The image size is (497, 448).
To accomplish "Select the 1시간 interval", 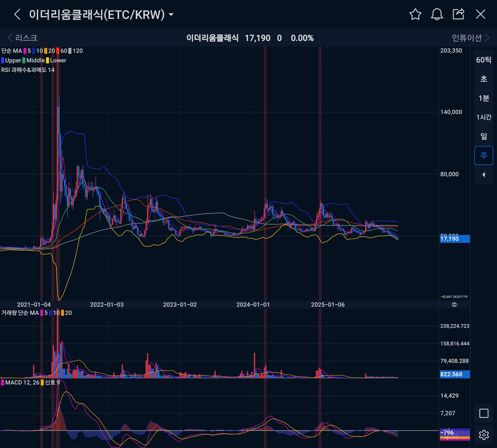I will [484, 117].
